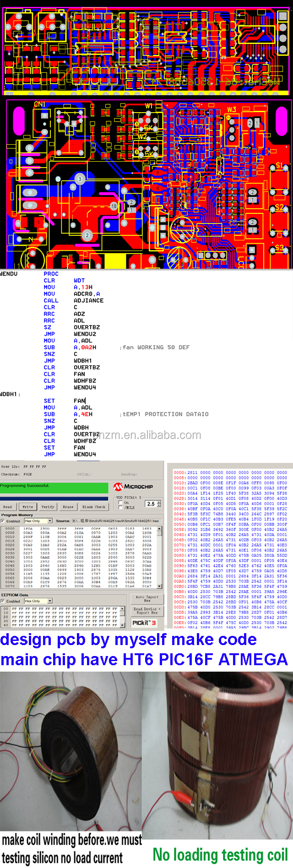Click the Erase button
The height and width of the screenshot is (868, 293).
[68, 507]
